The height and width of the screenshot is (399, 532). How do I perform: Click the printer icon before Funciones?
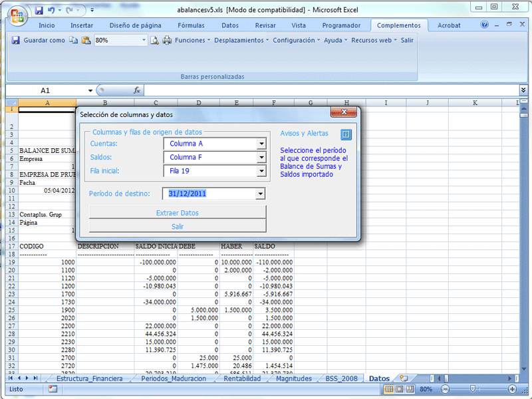[167, 41]
